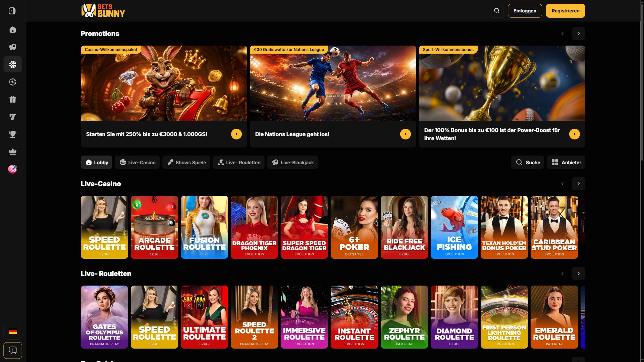Image resolution: width=644 pixels, height=362 pixels.
Task: Open Gates of Olympus Roulette tile
Action: (104, 317)
